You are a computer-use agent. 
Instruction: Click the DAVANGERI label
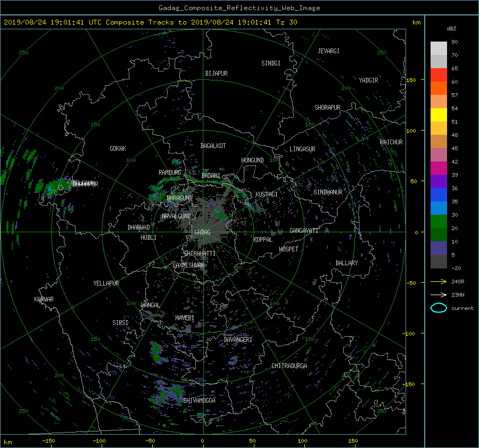coord(238,340)
